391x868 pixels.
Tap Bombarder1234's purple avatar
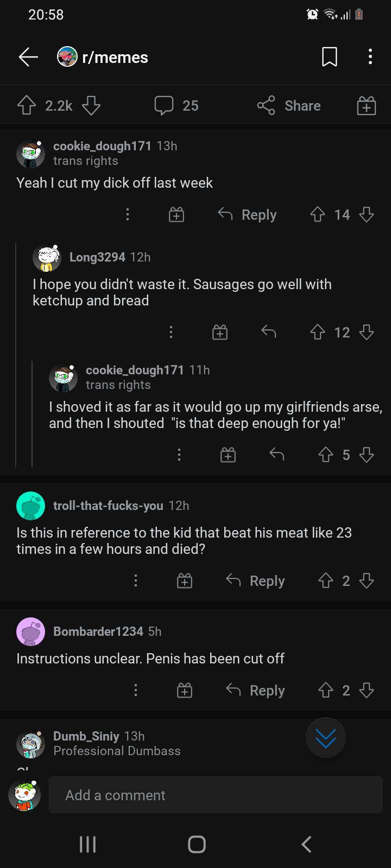click(30, 631)
